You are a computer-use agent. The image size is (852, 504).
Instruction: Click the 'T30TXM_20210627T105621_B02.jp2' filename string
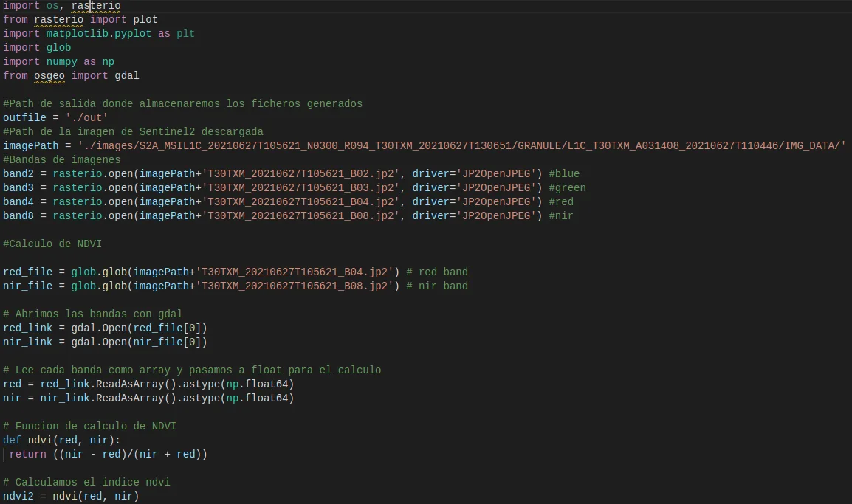[x=300, y=174]
